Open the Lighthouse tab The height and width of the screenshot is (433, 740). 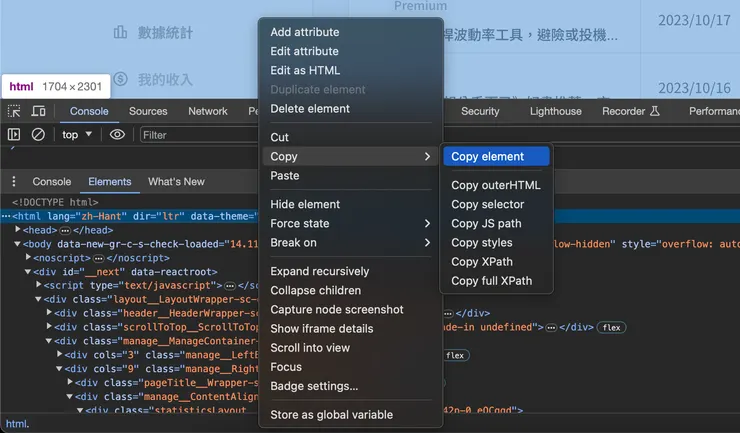[x=555, y=111]
